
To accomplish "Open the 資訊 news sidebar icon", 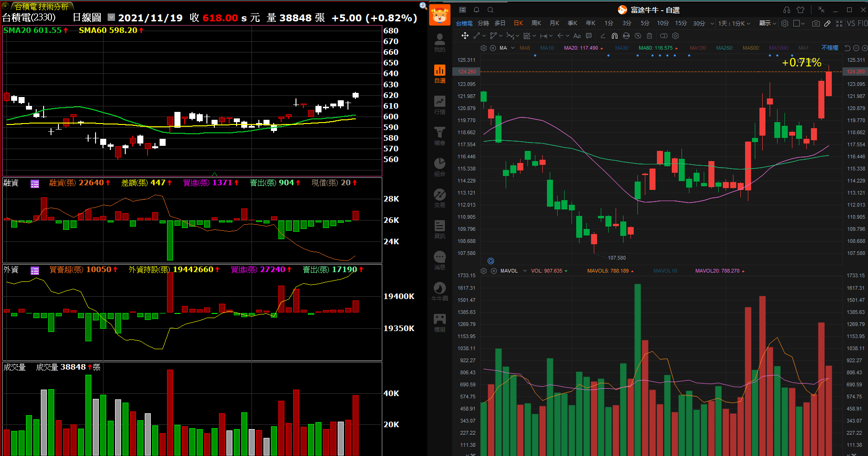I will pos(439,229).
